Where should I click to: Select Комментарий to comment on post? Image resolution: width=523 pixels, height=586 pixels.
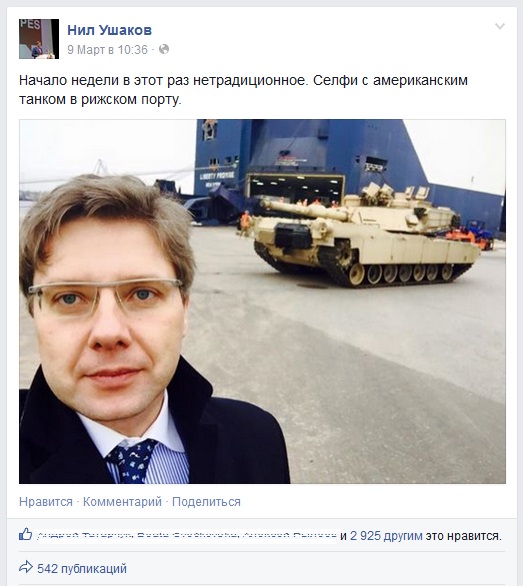point(122,502)
